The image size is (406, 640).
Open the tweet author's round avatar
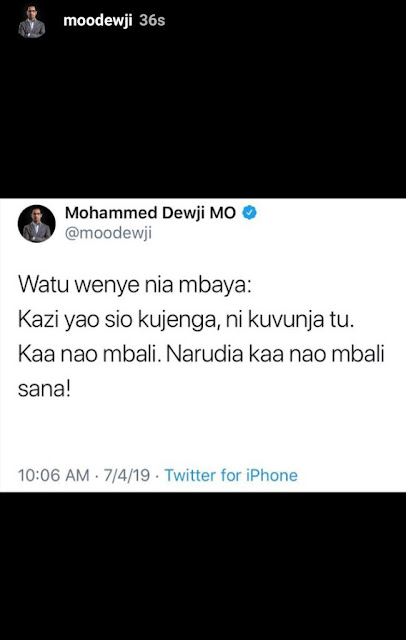click(x=36, y=224)
